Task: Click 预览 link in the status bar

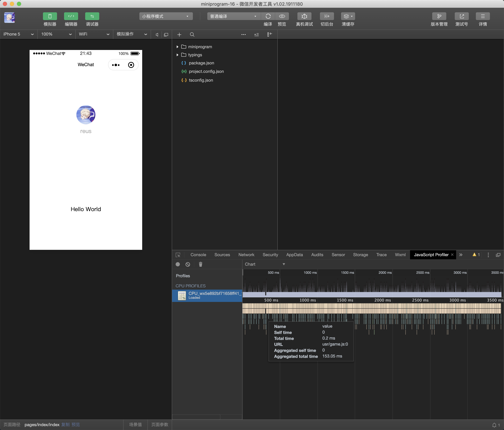Action: [76, 425]
